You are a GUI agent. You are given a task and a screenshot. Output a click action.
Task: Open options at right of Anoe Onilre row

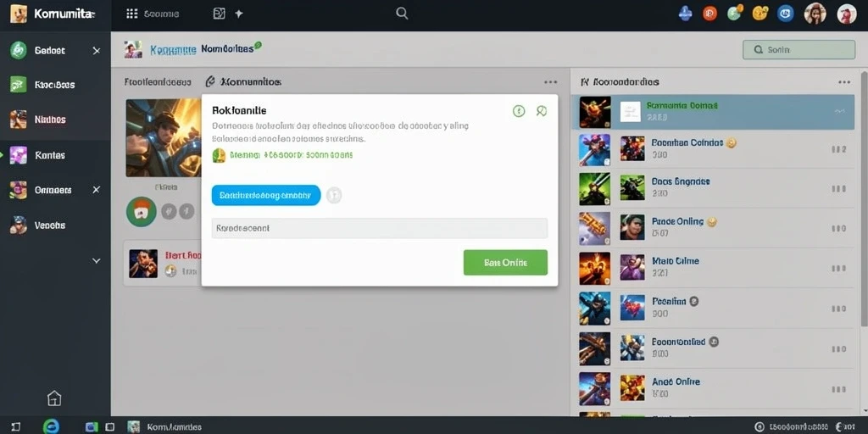point(838,388)
